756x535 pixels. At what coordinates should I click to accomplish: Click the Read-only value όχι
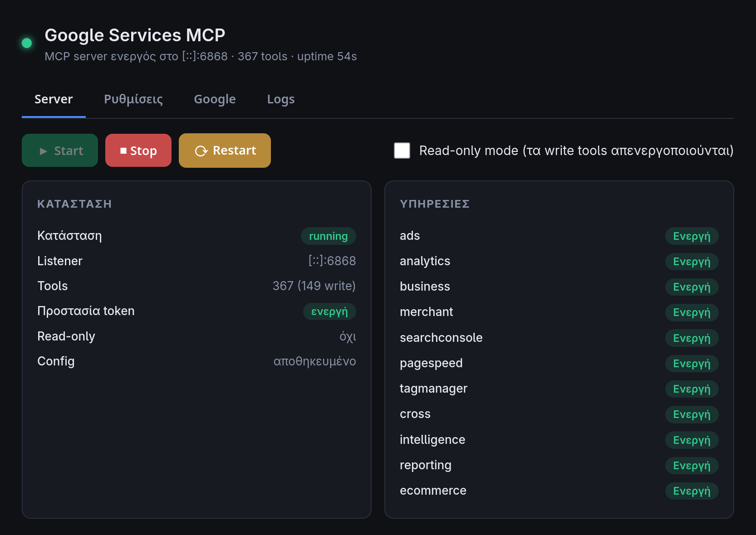tap(348, 336)
